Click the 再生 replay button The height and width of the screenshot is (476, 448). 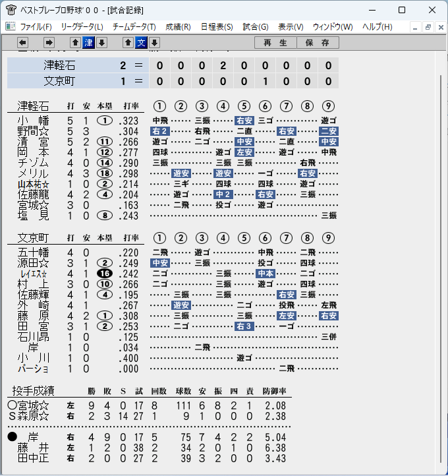pos(275,42)
